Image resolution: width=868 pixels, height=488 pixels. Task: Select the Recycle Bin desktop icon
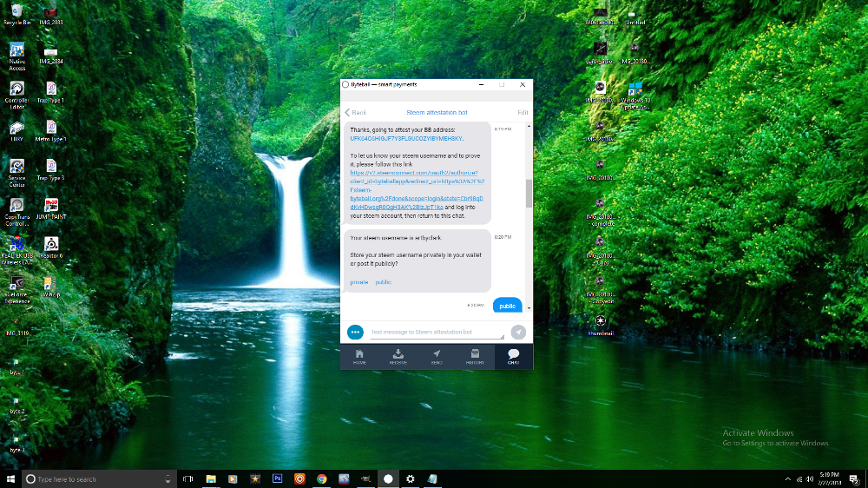pos(17,15)
